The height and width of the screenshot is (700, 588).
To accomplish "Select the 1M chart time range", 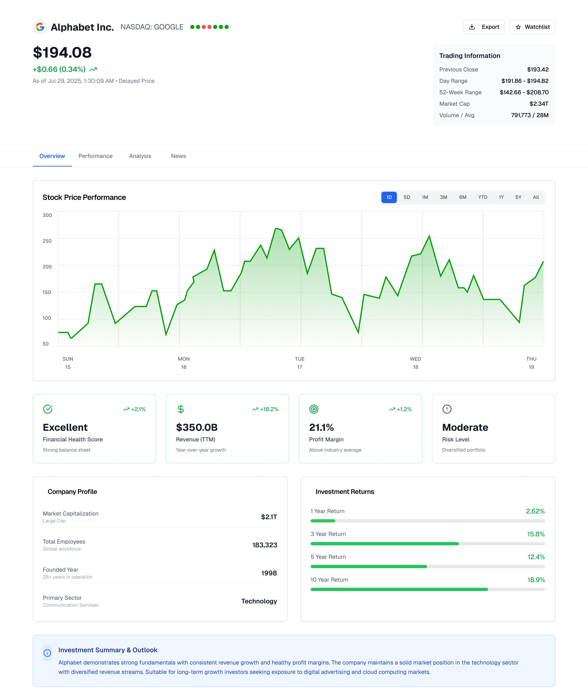I will [425, 197].
